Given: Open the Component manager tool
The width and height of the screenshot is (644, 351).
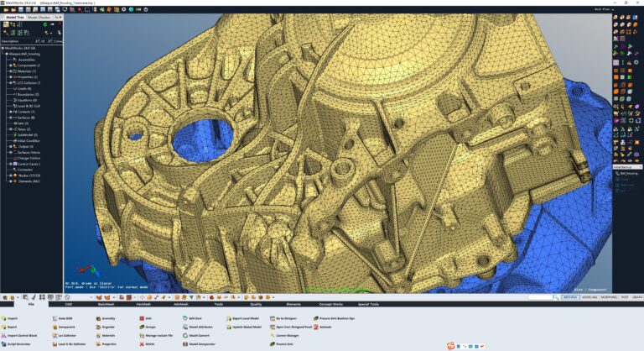Looking at the screenshot, I should (x=64, y=327).
